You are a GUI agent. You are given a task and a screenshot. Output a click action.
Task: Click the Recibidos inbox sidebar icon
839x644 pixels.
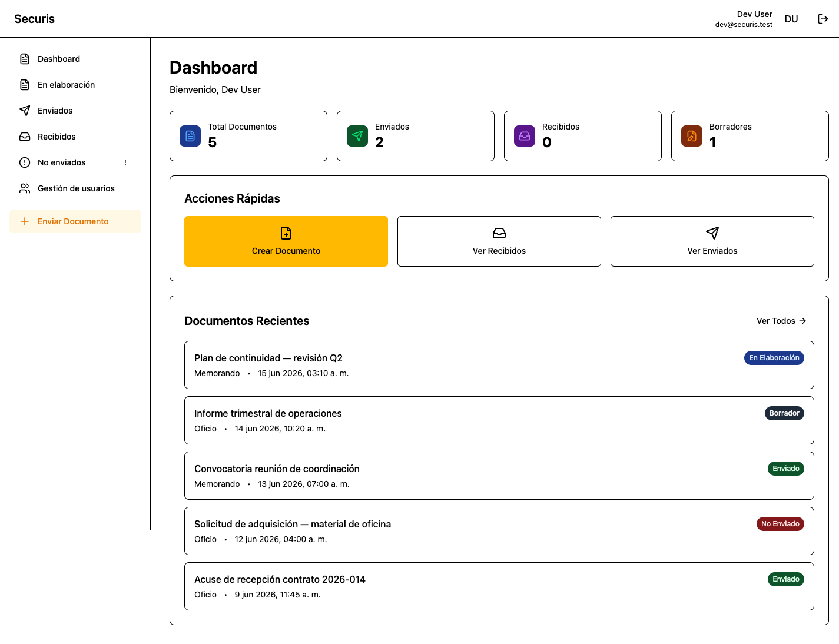click(25, 137)
